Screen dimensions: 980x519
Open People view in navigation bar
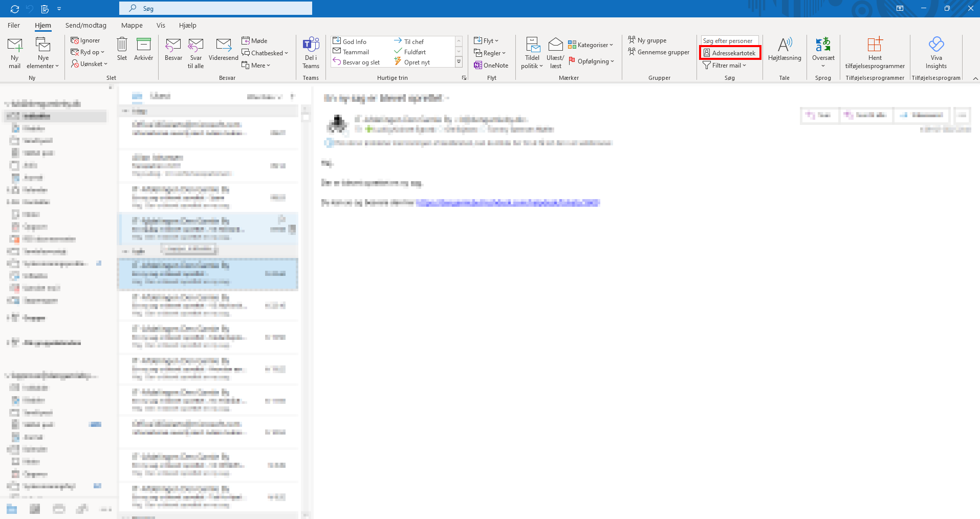(59, 509)
